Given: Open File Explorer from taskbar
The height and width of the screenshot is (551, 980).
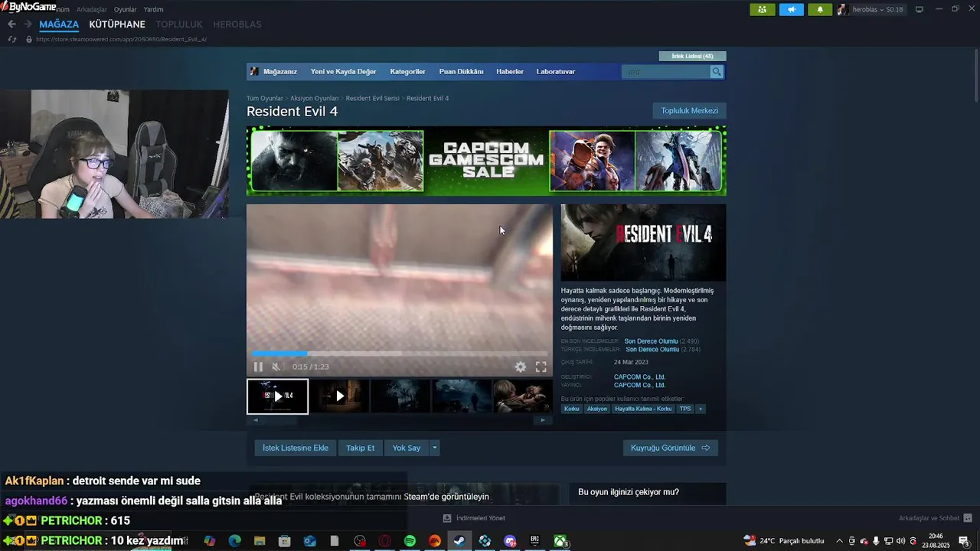Looking at the screenshot, I should [260, 541].
